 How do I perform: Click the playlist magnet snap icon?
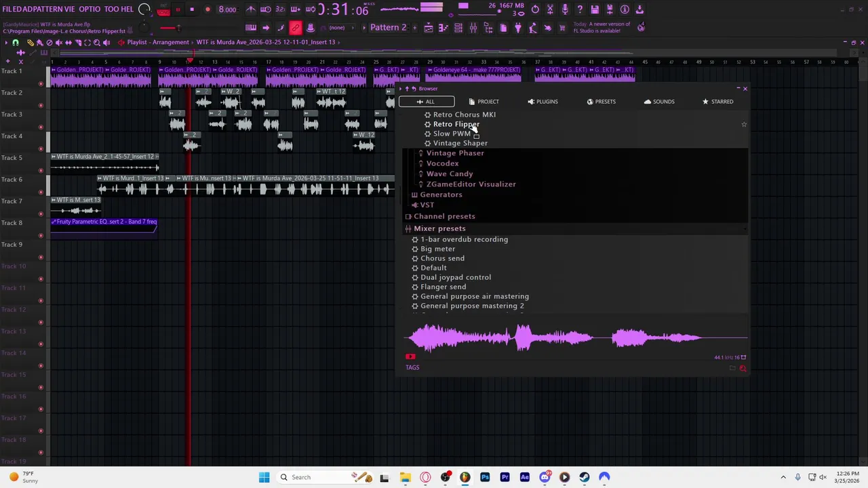click(16, 43)
